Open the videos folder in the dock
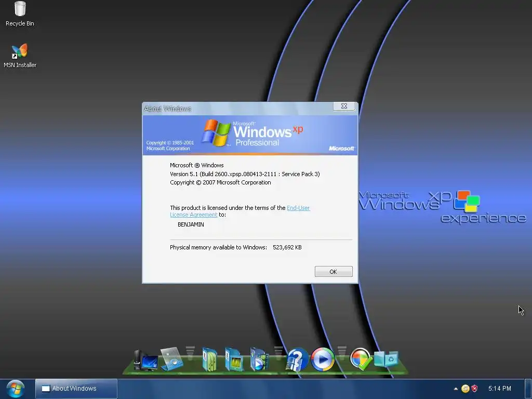This screenshot has width=532, height=399. [259, 360]
